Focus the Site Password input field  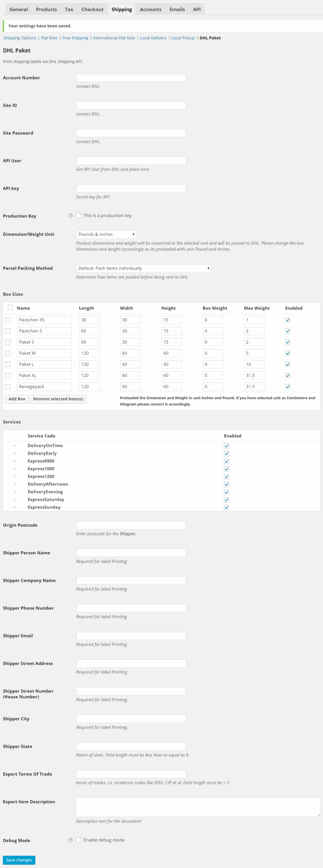tap(131, 133)
